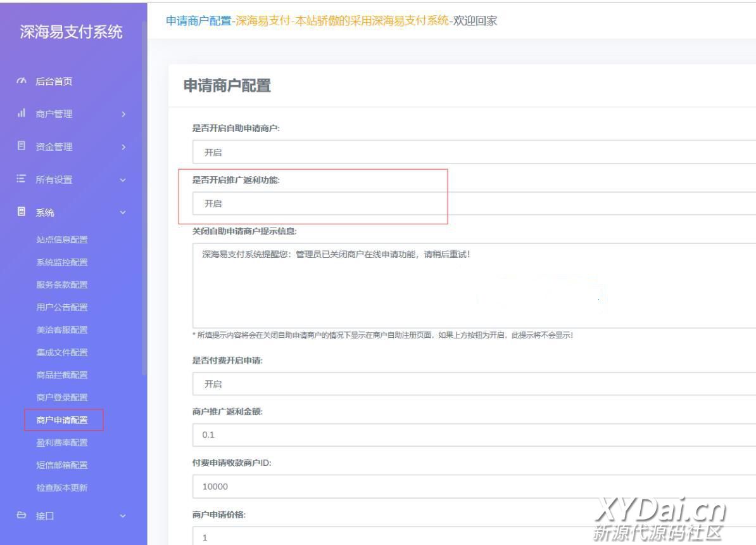Click the document icon beside 资金管理
Viewport: 756px width, 545px height.
(22, 145)
